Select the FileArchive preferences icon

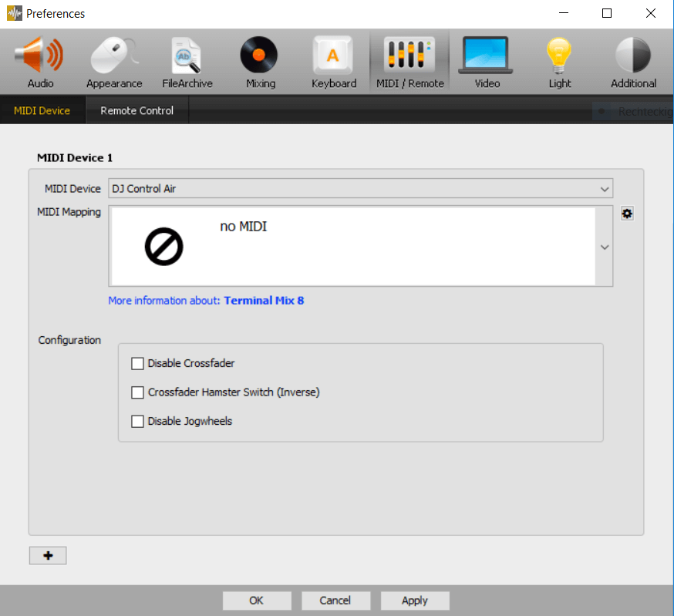(187, 62)
